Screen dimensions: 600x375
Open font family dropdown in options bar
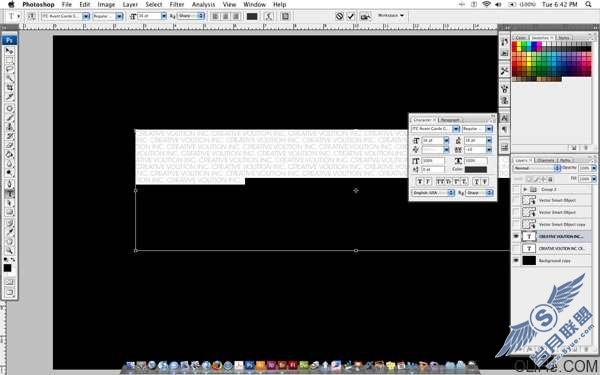86,16
